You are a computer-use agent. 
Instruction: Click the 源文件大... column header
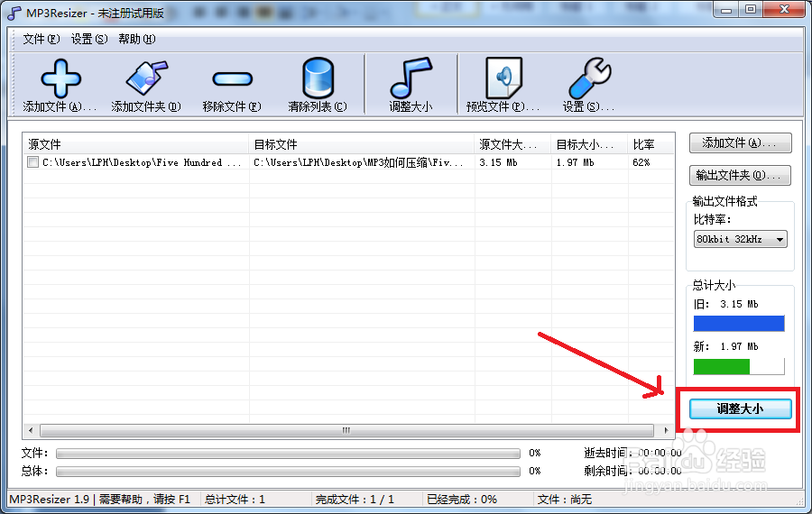512,144
